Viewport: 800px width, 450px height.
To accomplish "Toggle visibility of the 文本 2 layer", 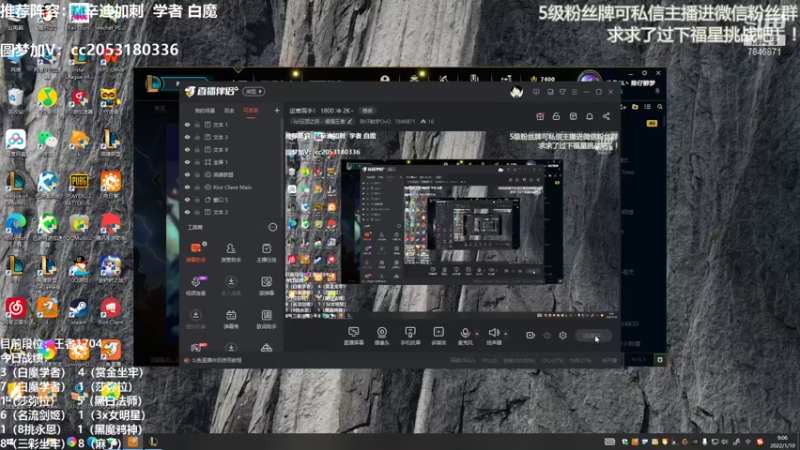I will tap(187, 212).
